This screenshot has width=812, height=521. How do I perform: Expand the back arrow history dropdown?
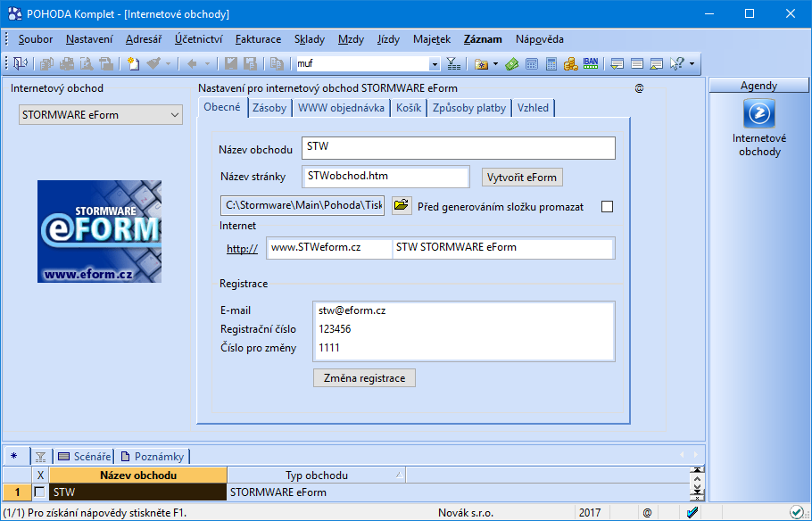pos(207,64)
